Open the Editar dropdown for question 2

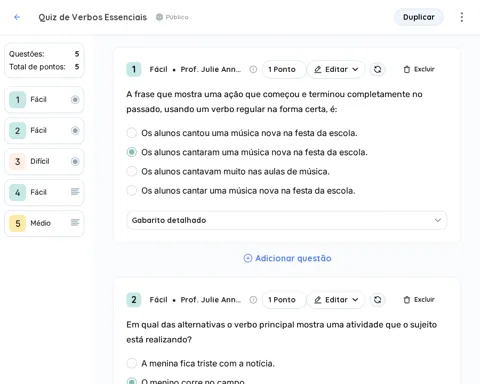[336, 300]
